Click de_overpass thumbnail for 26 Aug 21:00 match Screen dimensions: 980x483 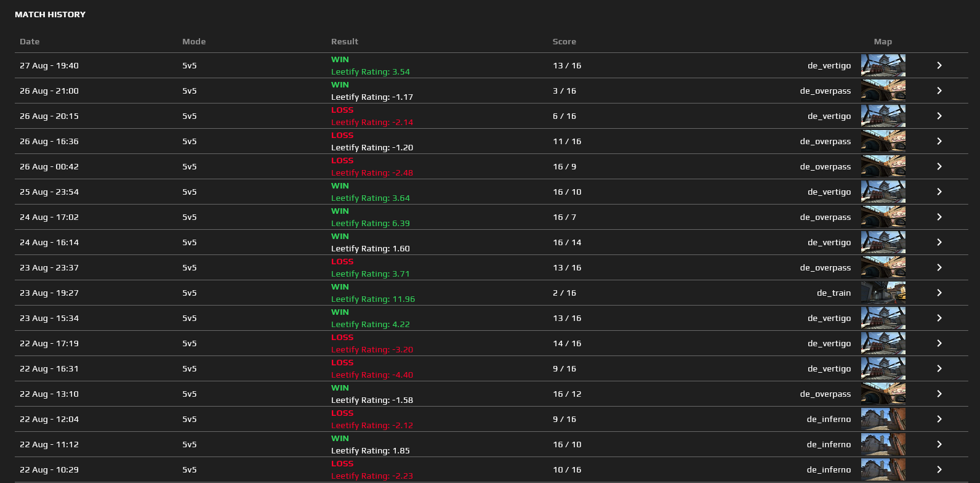pyautogui.click(x=883, y=91)
